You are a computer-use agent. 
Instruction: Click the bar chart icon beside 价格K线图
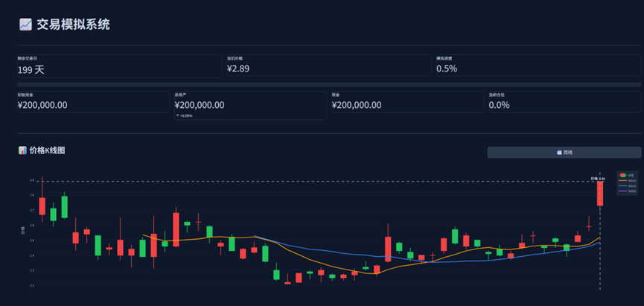click(x=22, y=150)
